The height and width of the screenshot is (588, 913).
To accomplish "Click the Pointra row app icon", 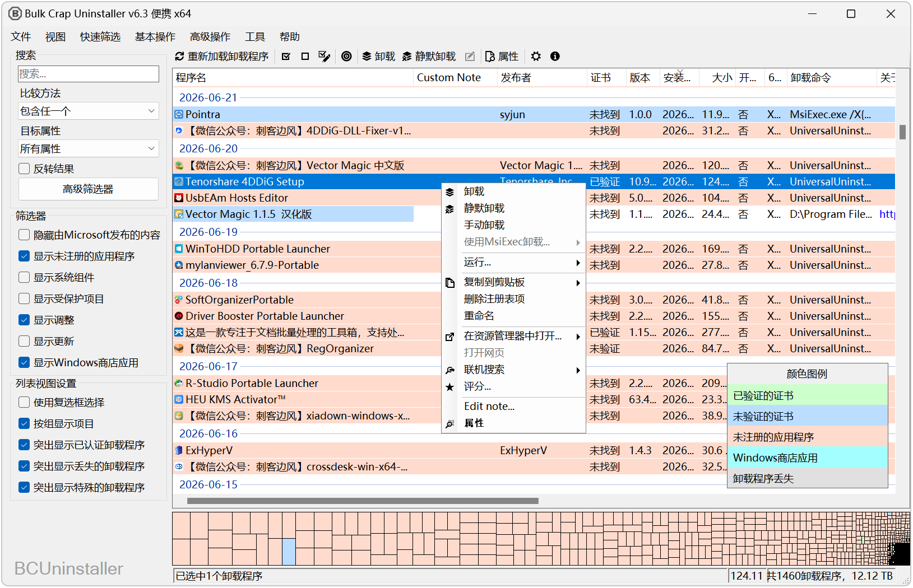I will tap(179, 114).
